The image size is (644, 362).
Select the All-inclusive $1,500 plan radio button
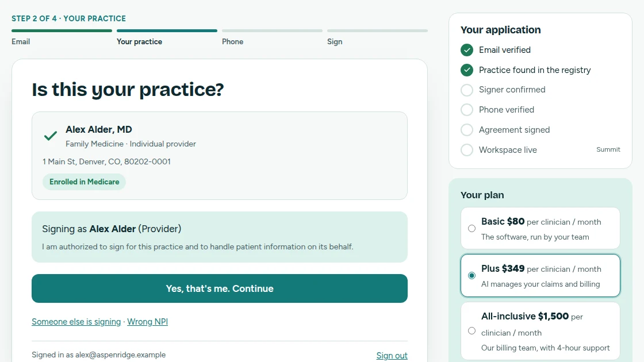[x=472, y=331]
